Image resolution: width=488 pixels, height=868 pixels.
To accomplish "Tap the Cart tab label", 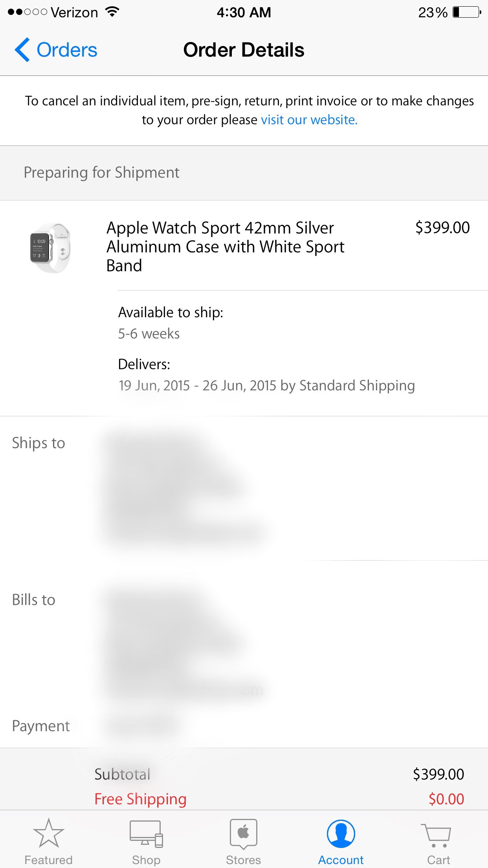I will (438, 860).
